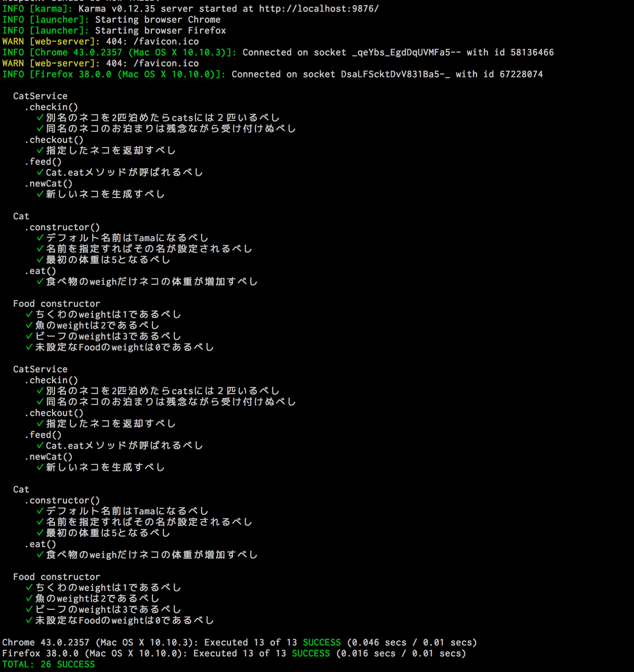Click first run's '最初の体重は5となるべし' test result
This screenshot has width=634, height=672.
pyautogui.click(x=103, y=260)
